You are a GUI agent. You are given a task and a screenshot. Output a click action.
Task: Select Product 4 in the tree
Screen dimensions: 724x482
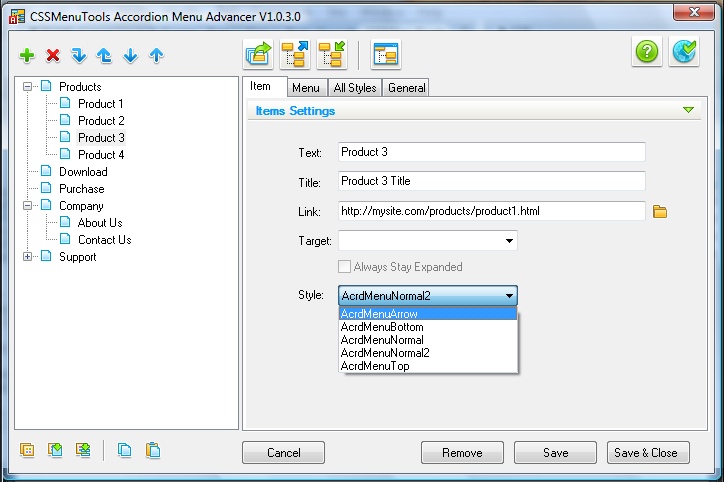click(x=101, y=155)
